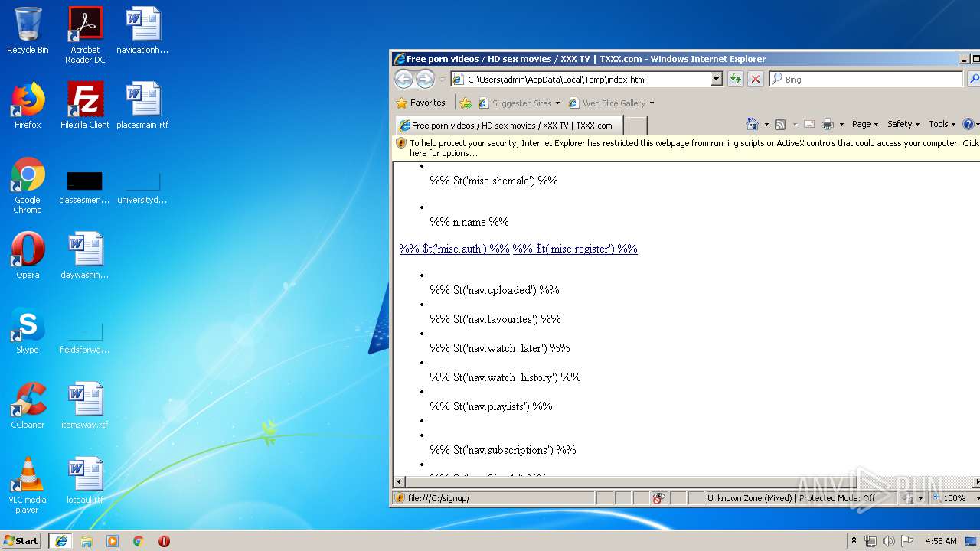Screen dimensions: 980x551
Task: Open Home button in IE command bar
Action: (x=752, y=124)
